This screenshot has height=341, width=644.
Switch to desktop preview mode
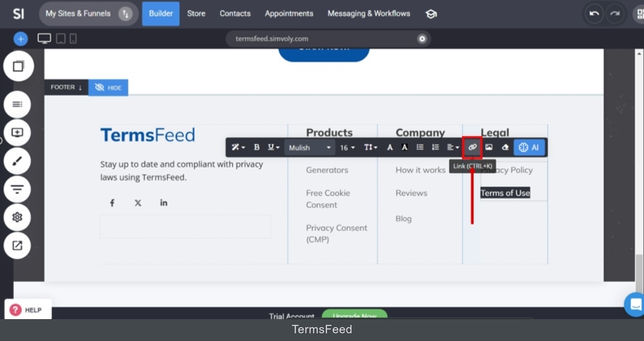44,39
